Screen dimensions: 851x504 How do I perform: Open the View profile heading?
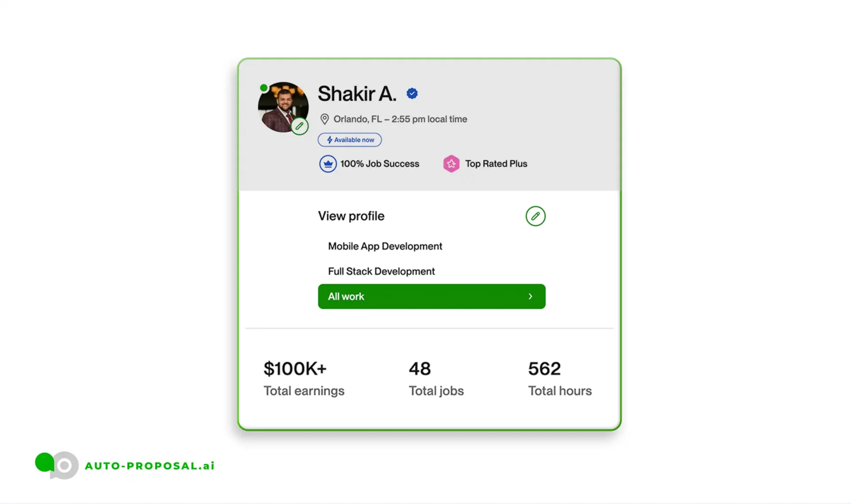click(351, 216)
